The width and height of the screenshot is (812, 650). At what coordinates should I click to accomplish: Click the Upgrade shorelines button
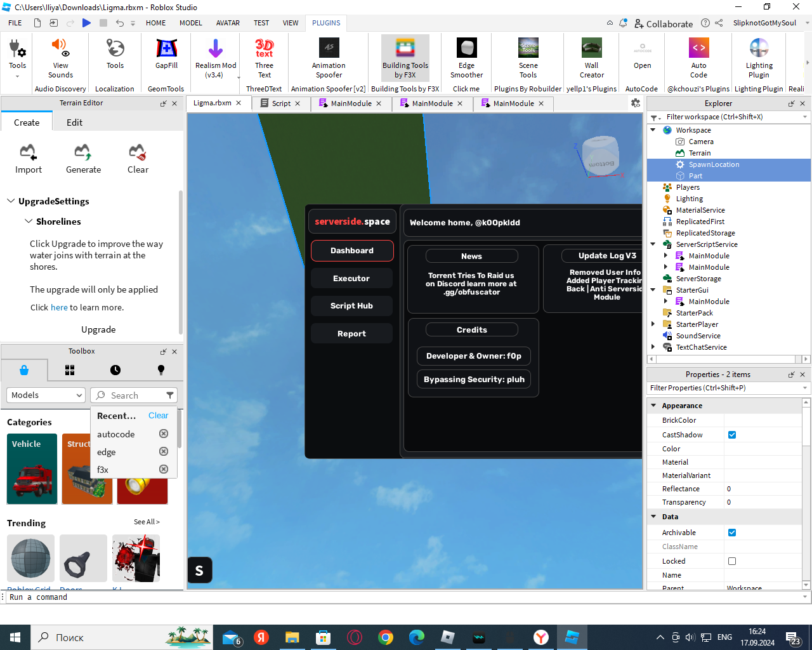(98, 329)
